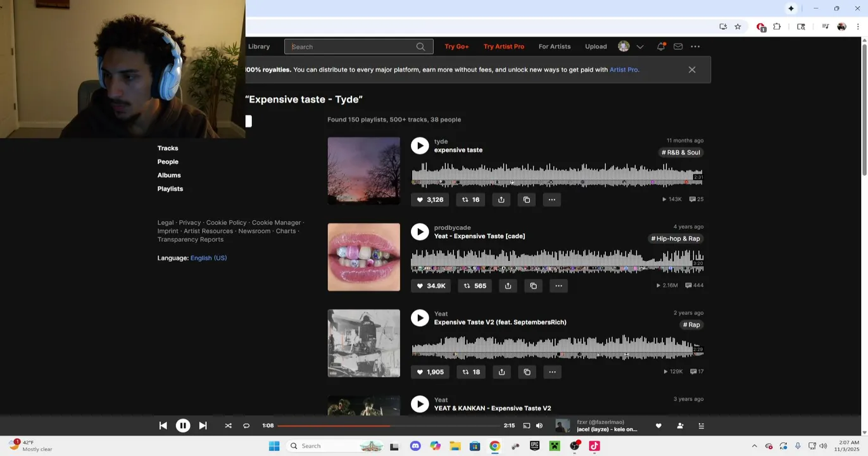Screen dimensions: 868x456
Task: Seek on the player progress bar
Action: (388, 426)
